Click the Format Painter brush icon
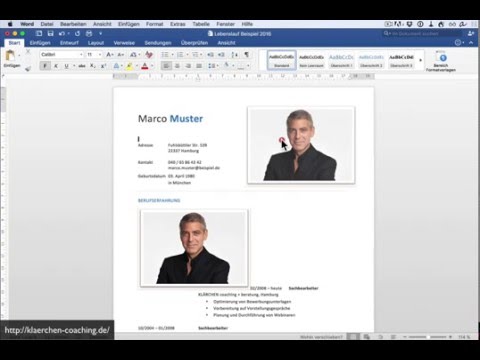 (x=28, y=68)
